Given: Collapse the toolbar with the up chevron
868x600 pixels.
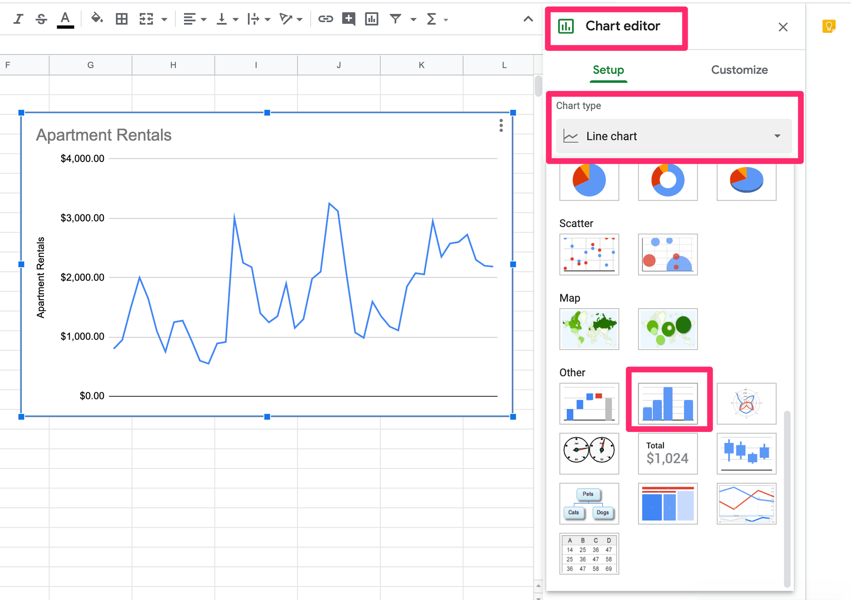Looking at the screenshot, I should pos(528,19).
